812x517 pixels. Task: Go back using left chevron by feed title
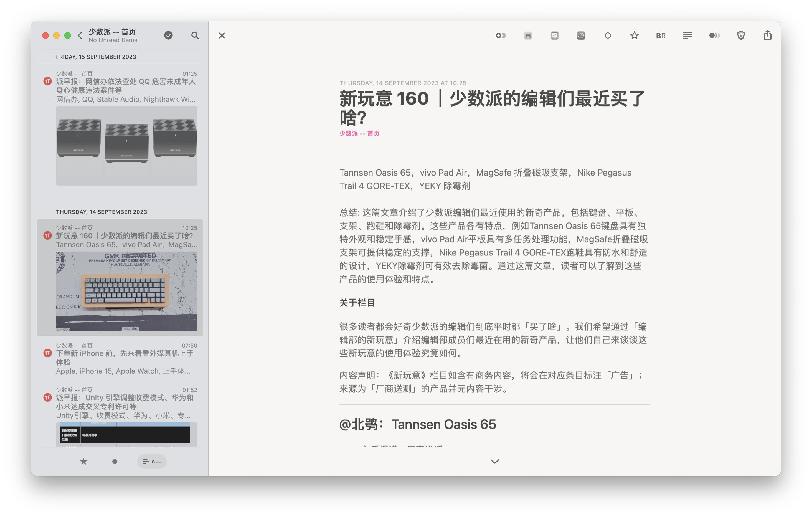80,36
